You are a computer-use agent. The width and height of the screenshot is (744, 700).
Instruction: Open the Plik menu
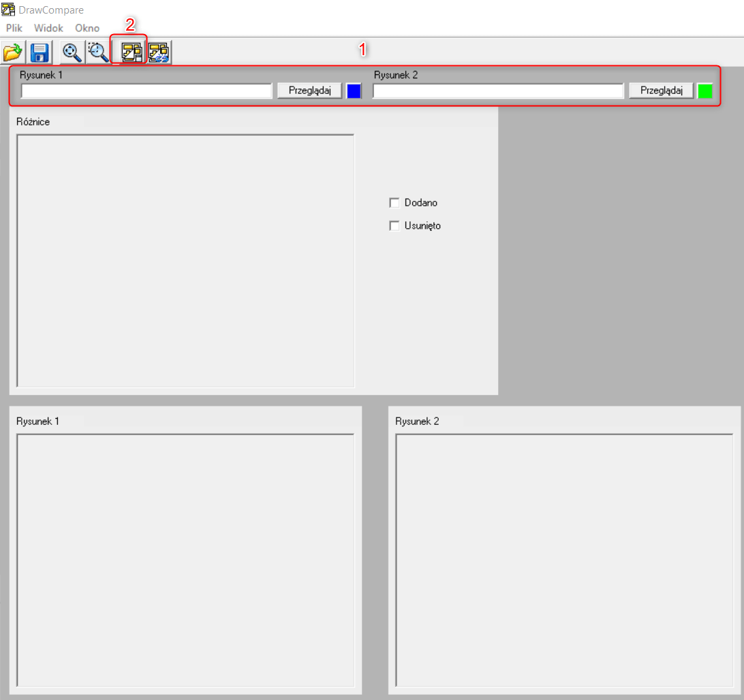tap(14, 28)
